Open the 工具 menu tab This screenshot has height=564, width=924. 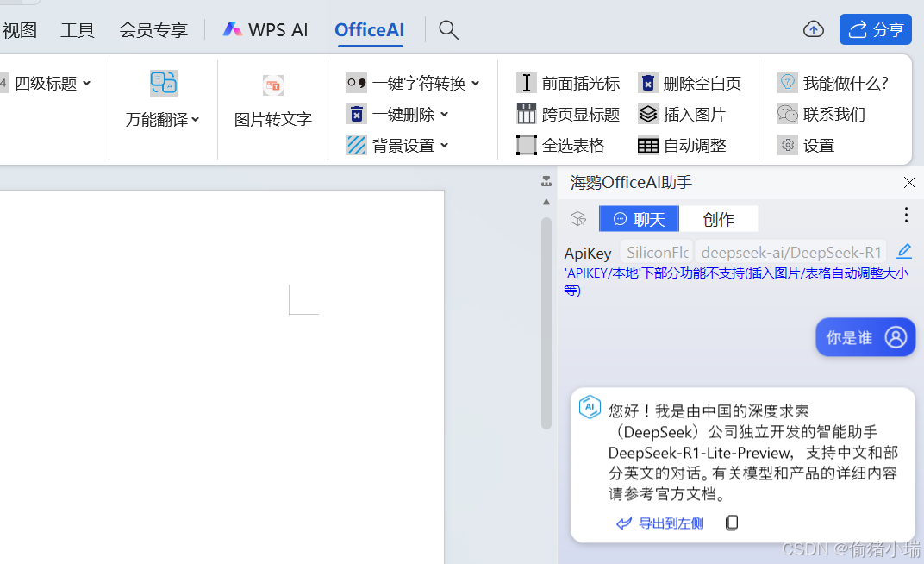(78, 29)
